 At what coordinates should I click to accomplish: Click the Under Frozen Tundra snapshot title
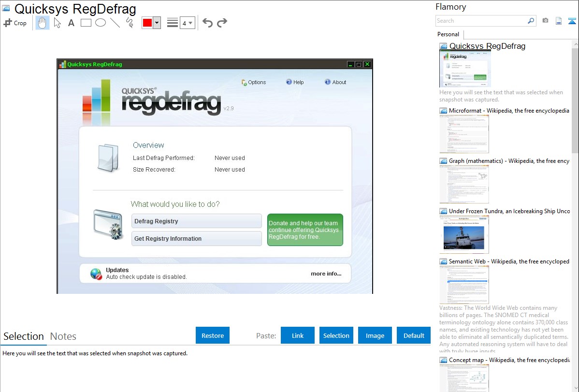[509, 211]
